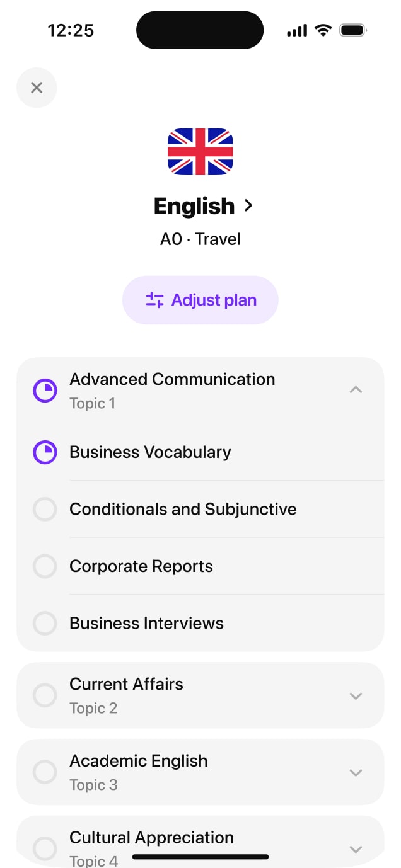Tap the UK flag icon
The image size is (401, 868).
click(x=200, y=152)
